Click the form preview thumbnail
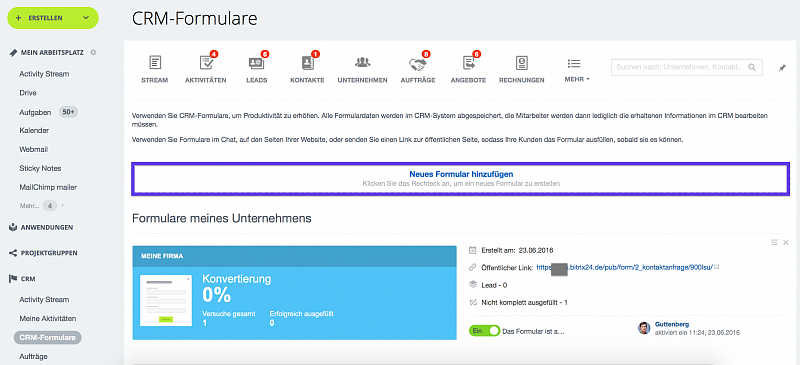 point(166,302)
